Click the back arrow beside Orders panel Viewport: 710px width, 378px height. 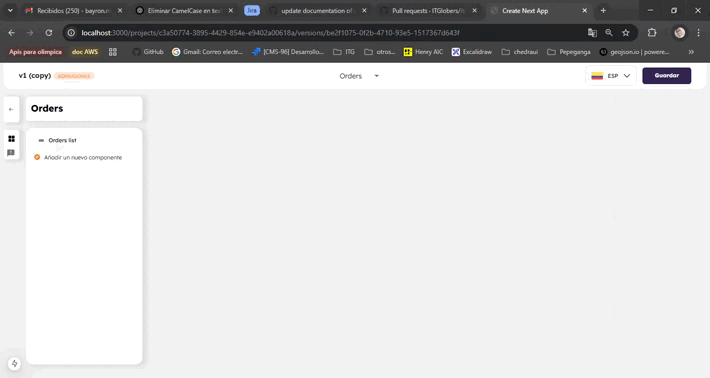click(x=11, y=109)
